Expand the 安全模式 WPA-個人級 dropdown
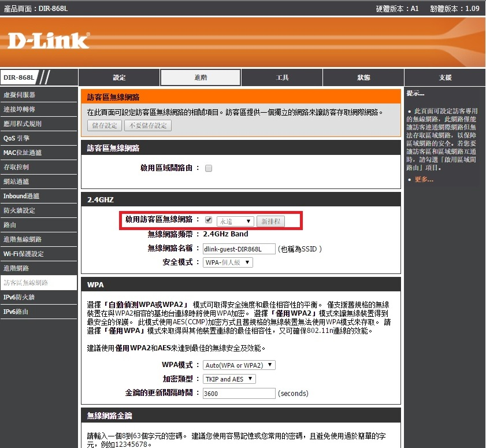486x448 pixels. click(228, 262)
